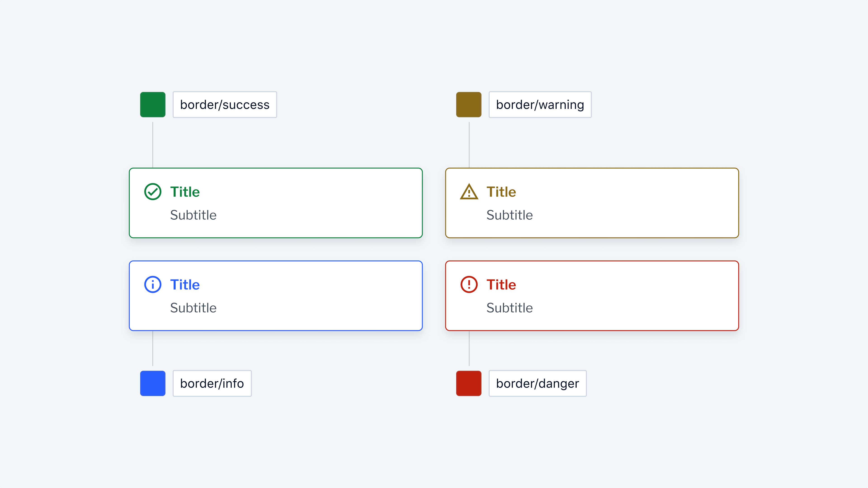The height and width of the screenshot is (488, 868).
Task: Click the Subtitle in the danger alert
Action: click(x=509, y=307)
